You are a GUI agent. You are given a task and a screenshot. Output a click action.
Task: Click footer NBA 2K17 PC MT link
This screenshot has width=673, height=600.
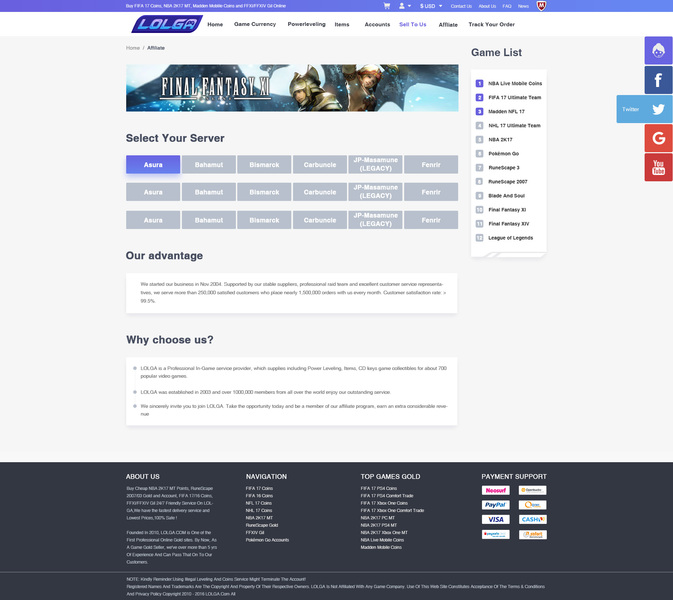tap(377, 518)
